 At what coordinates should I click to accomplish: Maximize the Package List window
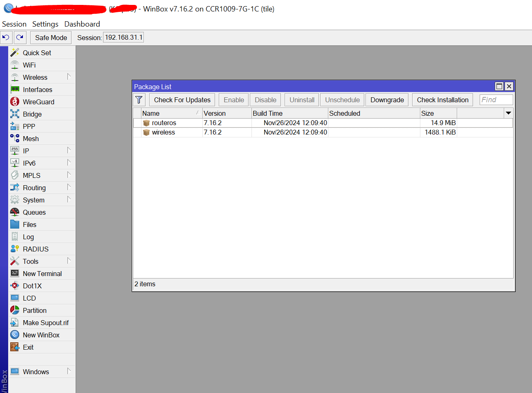[x=499, y=86]
